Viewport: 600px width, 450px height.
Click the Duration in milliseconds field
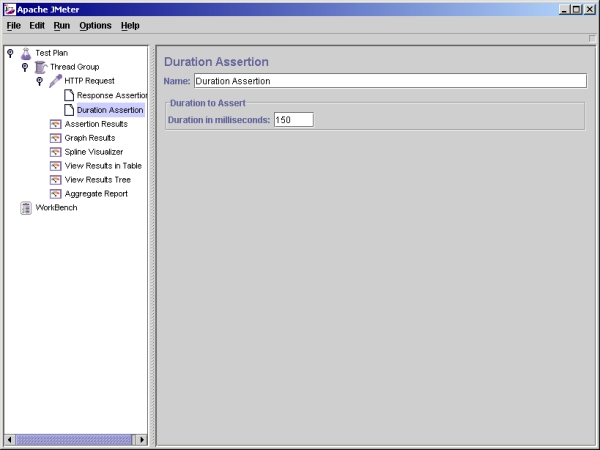click(293, 120)
